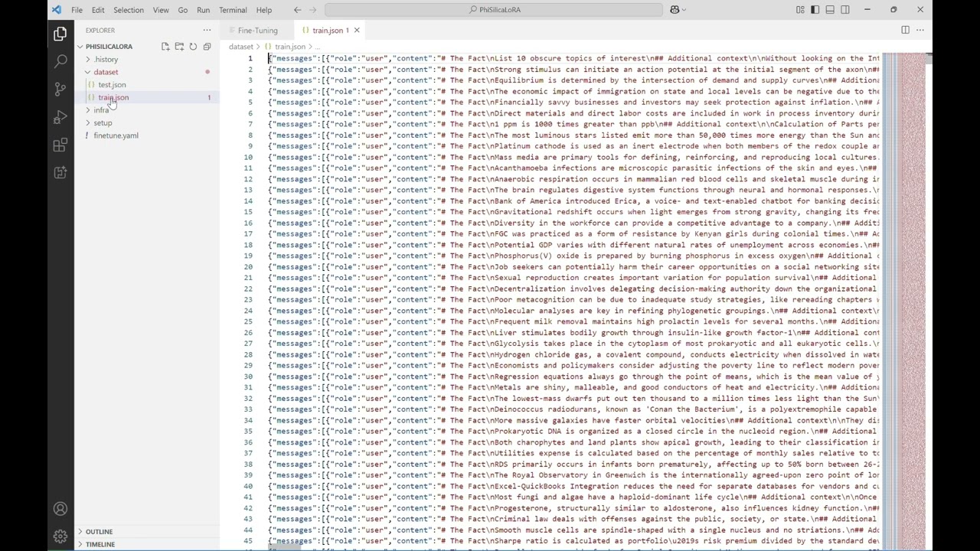Click the PhiSilicaLoRA command center search box
The width and height of the screenshot is (980, 551).
tap(494, 10)
